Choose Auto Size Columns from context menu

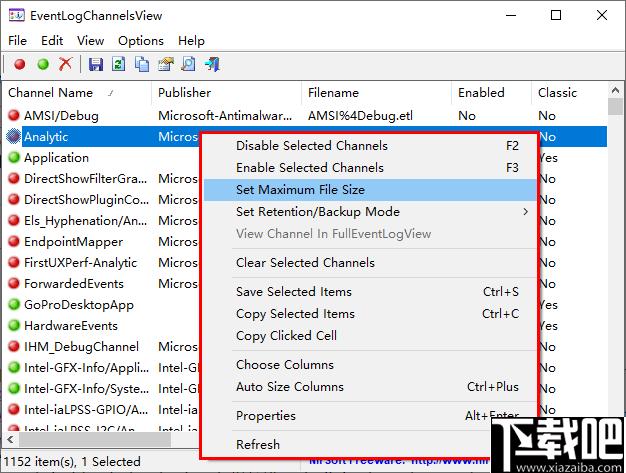(x=370, y=387)
